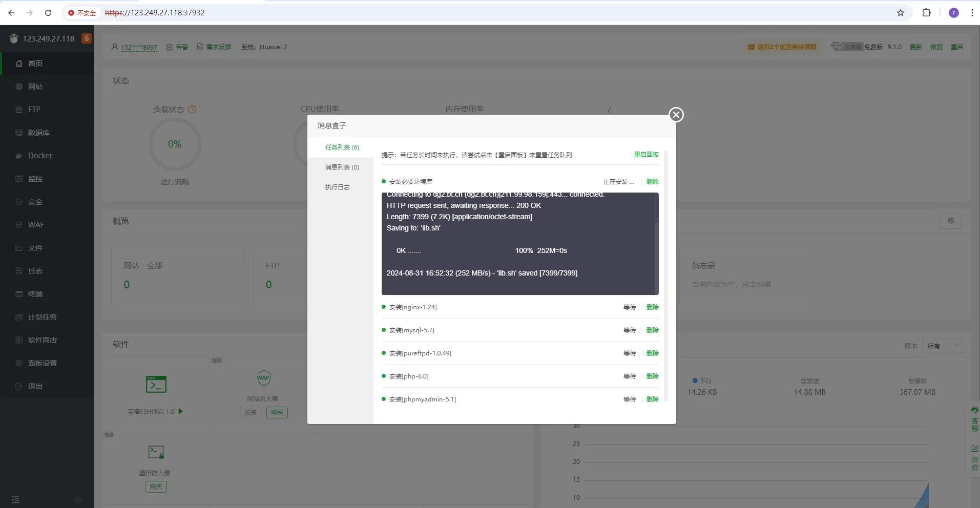Click the settings icon at sidebar bottom

point(79,500)
